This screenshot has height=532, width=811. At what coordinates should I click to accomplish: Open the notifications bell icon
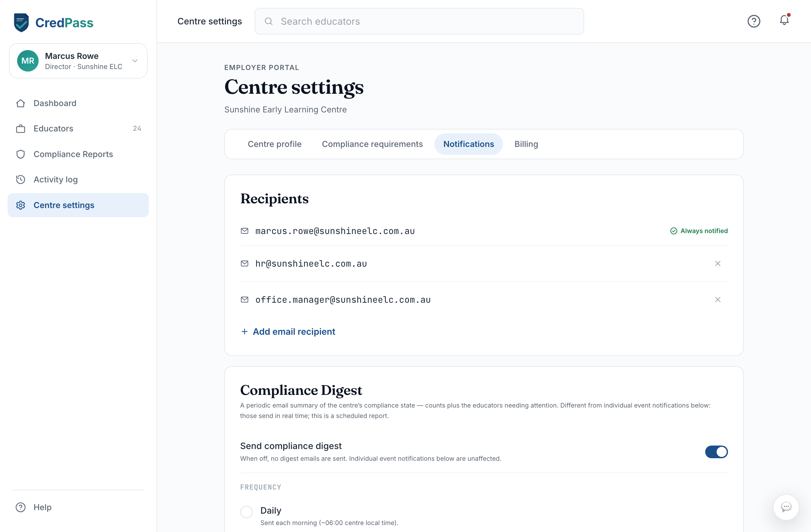784,21
